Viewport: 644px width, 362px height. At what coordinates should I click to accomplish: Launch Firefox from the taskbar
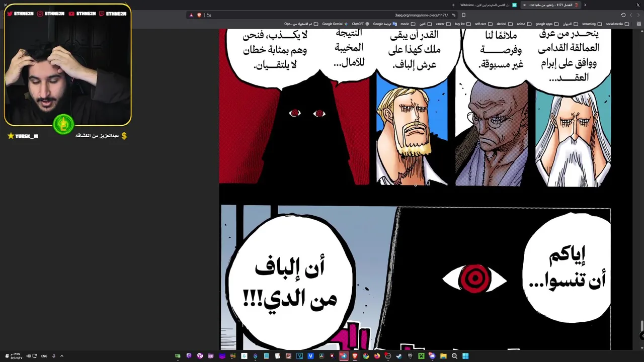(377, 356)
